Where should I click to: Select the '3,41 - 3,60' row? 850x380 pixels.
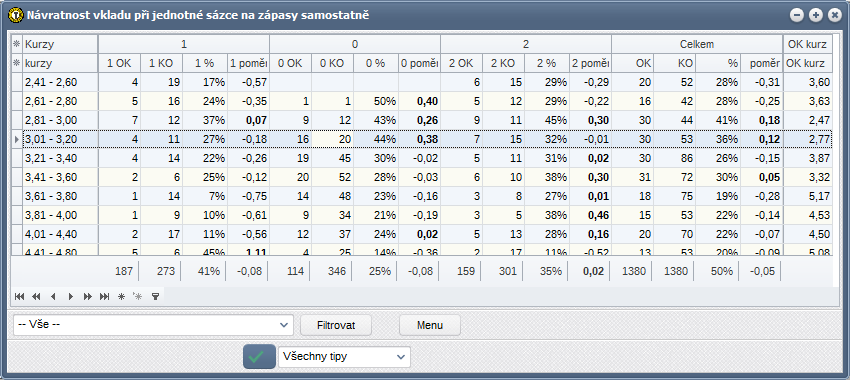point(422,177)
